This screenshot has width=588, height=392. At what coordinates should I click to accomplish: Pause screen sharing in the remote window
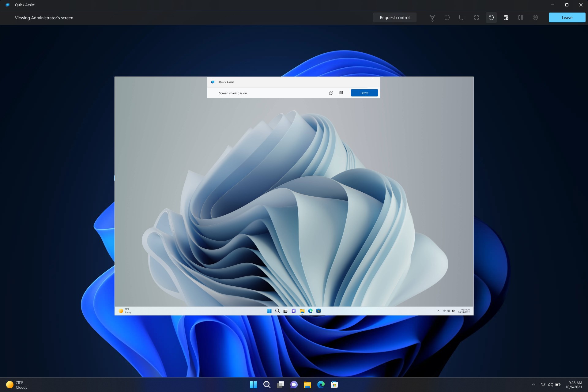pos(341,93)
